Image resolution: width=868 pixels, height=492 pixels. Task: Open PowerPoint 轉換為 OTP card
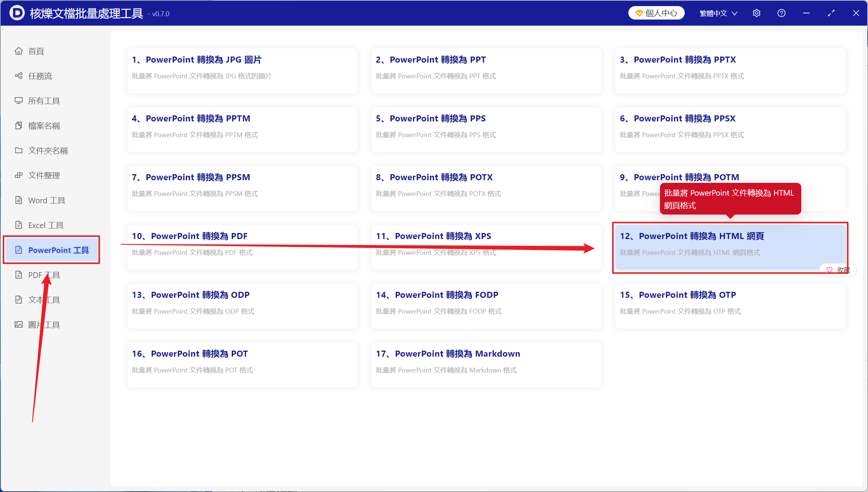click(730, 306)
